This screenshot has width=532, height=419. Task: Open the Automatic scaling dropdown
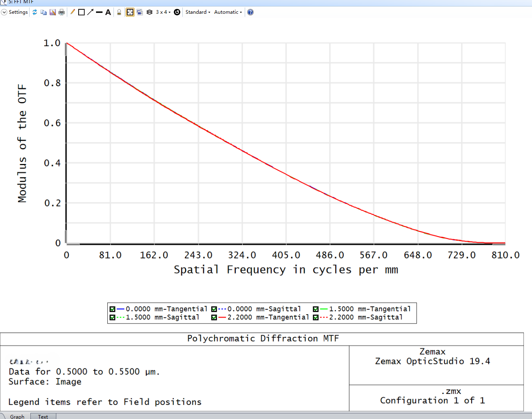(227, 12)
